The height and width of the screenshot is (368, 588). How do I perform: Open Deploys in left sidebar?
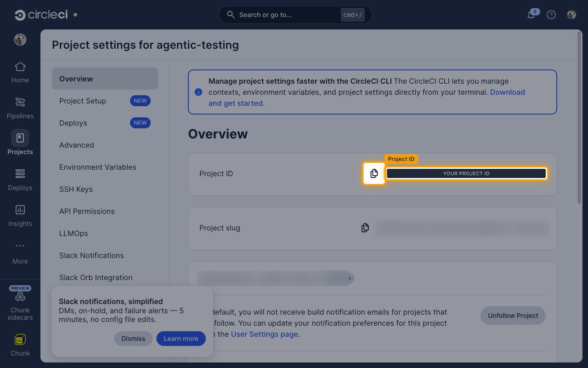[20, 180]
